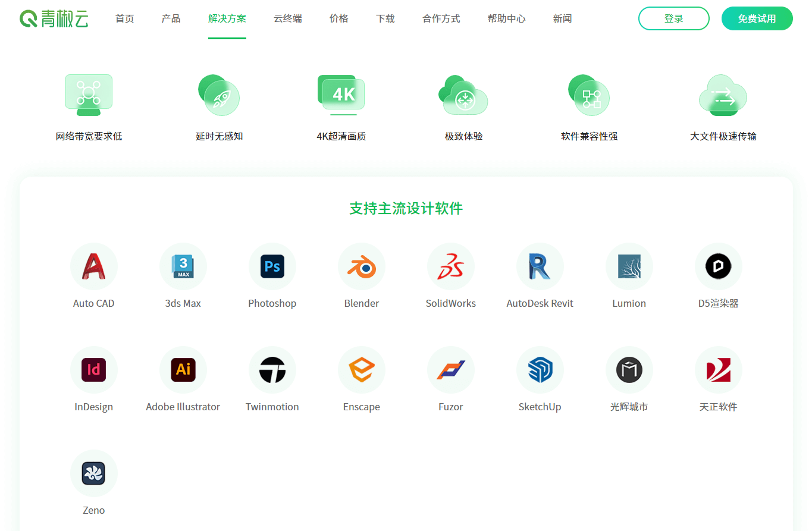Click the Twinmotion text label
The width and height of the screenshot is (812, 531).
(x=272, y=407)
